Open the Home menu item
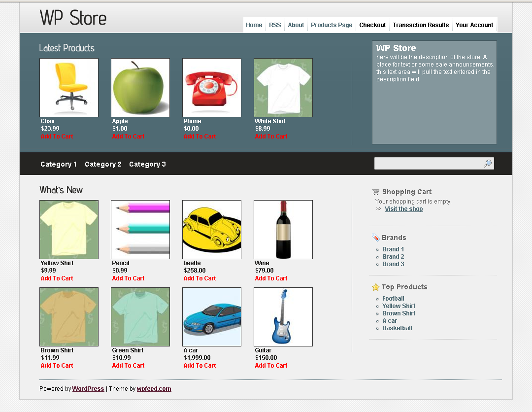The width and height of the screenshot is (532, 412). click(x=254, y=25)
